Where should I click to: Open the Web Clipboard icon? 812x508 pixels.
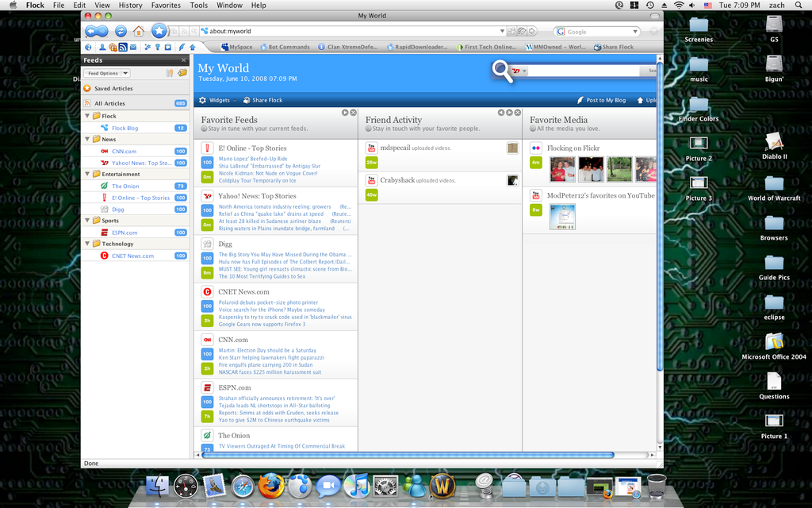[168, 47]
